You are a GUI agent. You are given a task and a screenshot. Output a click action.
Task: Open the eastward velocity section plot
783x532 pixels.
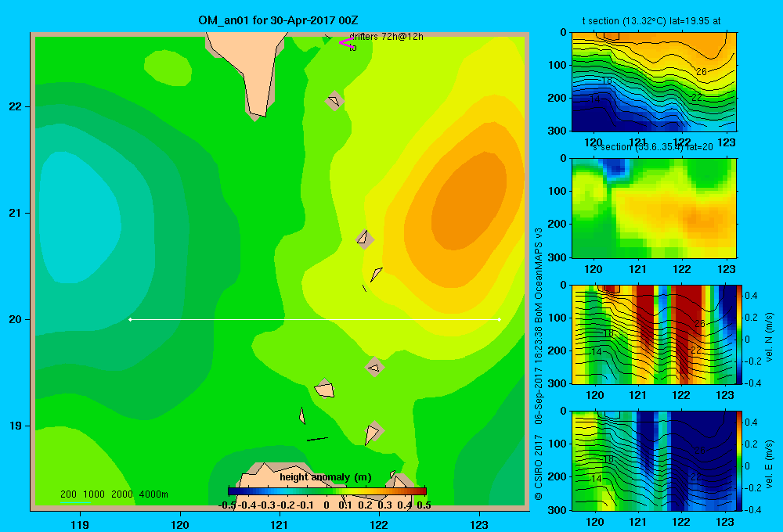(x=654, y=461)
